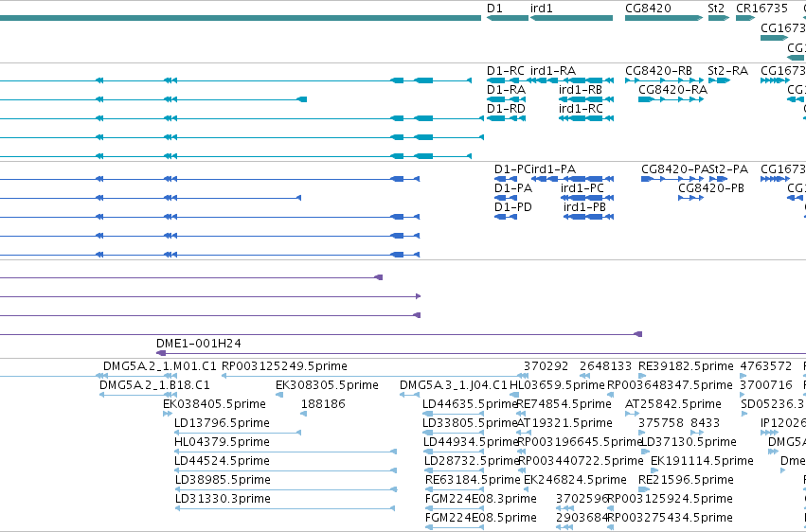The width and height of the screenshot is (806, 532).
Task: Select the LD28732.5prime EST label
Action: pos(472,462)
